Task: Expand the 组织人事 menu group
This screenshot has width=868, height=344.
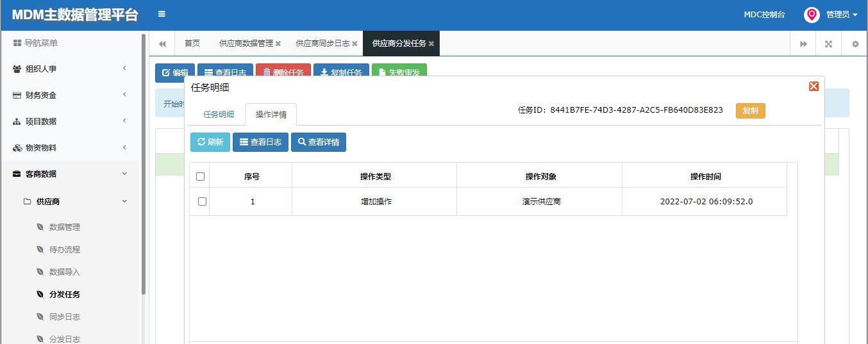Action: 69,69
